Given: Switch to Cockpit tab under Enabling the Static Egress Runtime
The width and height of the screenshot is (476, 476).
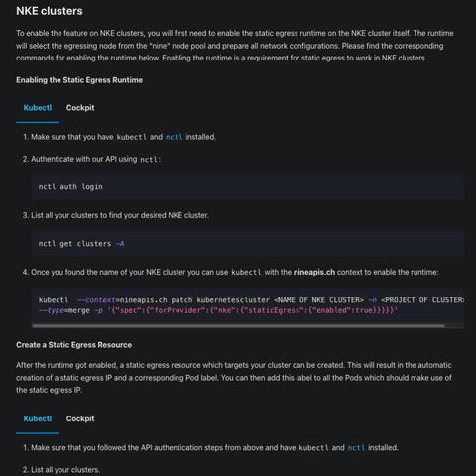Looking at the screenshot, I should 80,108.
